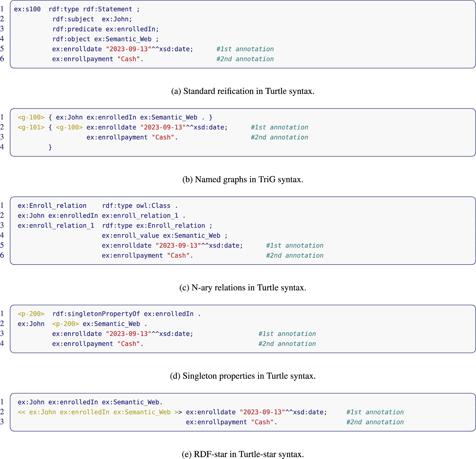Click the caption (d) Singleton properties in Turtle syntax
476x459 pixels.
coord(243,376)
